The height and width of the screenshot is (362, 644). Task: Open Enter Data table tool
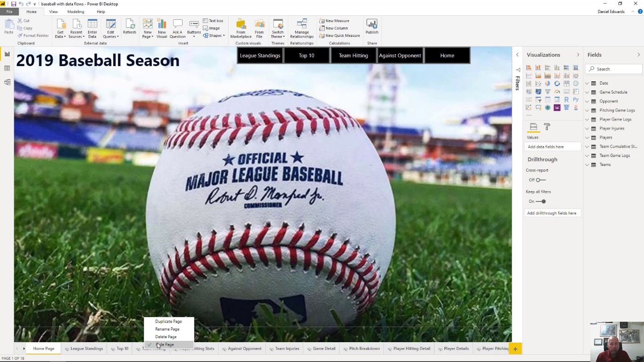tap(92, 29)
